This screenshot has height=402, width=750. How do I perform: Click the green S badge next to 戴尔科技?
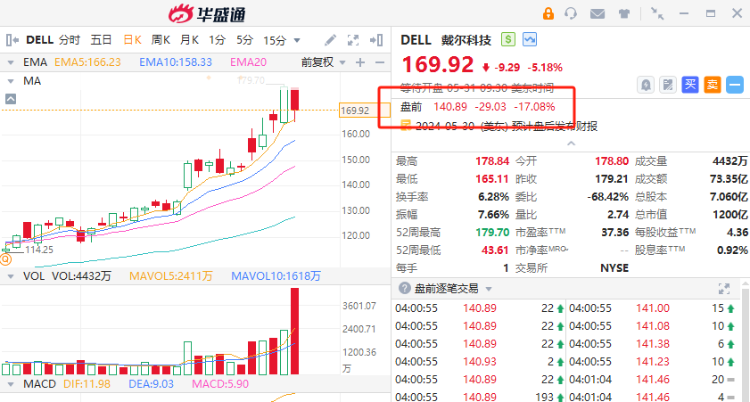tap(508, 39)
